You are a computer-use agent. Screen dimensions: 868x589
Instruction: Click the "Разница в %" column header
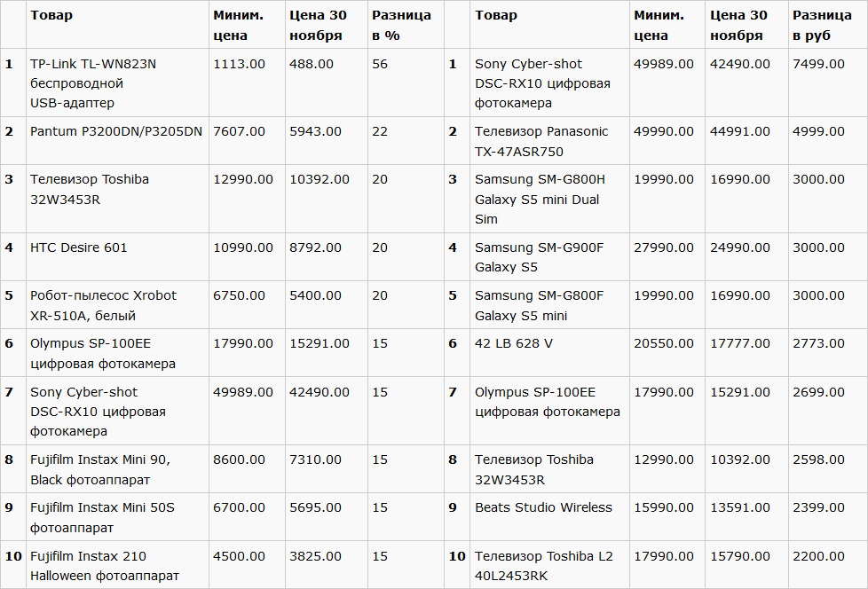coord(401,25)
